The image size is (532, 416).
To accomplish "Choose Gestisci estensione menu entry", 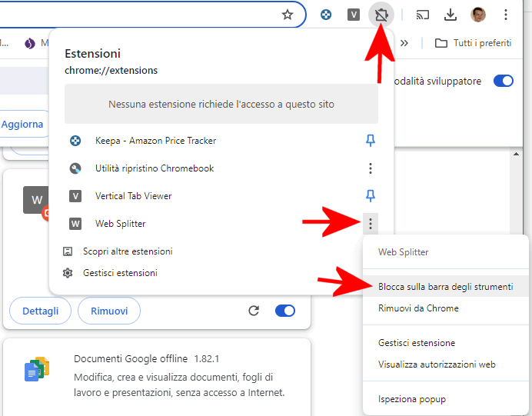I will coord(445,343).
